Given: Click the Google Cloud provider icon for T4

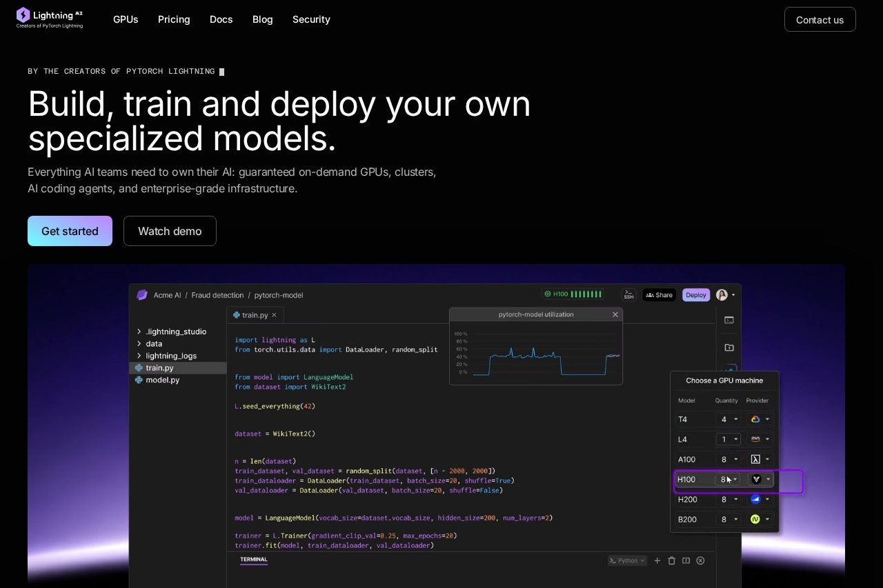Looking at the screenshot, I should coord(755,419).
